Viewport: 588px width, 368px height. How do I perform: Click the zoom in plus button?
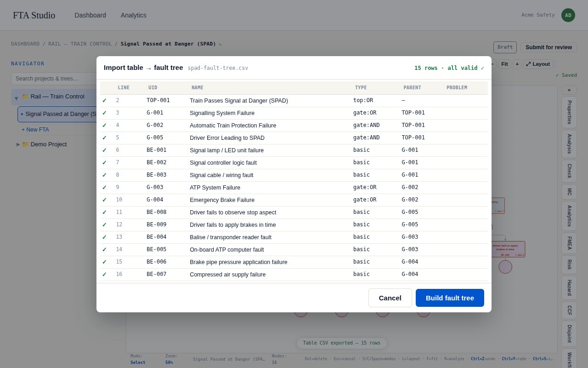517,64
